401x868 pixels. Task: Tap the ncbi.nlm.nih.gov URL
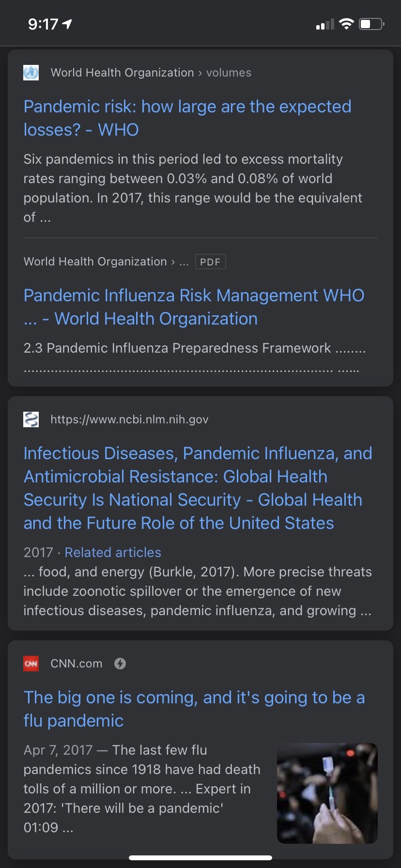(x=129, y=419)
